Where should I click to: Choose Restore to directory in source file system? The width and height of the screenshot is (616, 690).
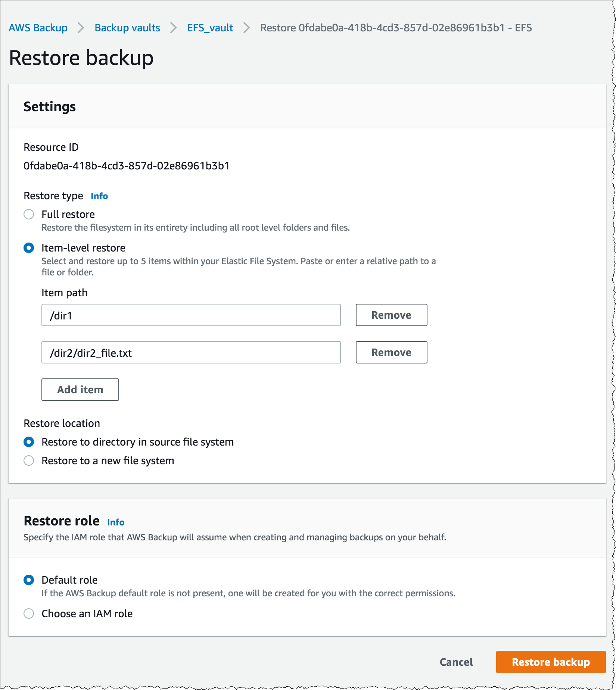(x=29, y=442)
